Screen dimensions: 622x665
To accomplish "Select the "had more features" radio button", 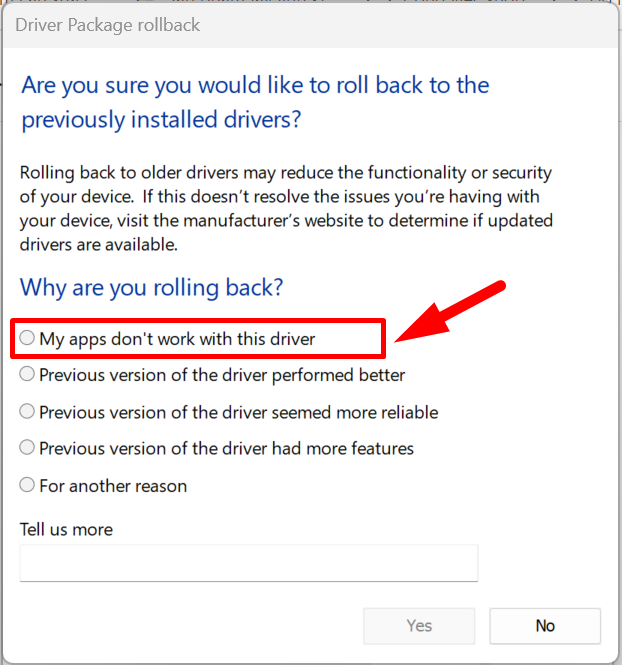I will [x=27, y=448].
